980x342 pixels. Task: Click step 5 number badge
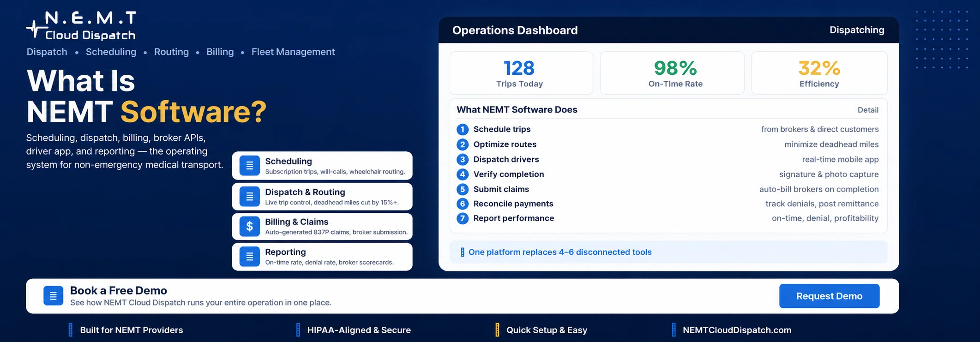pos(463,189)
